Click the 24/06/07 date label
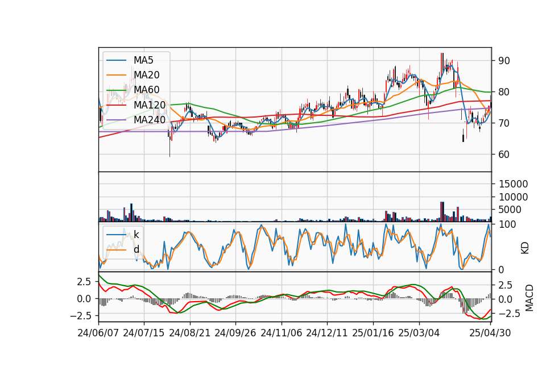Image resolution: width=546 pixels, height=392 pixels. pyautogui.click(x=98, y=333)
